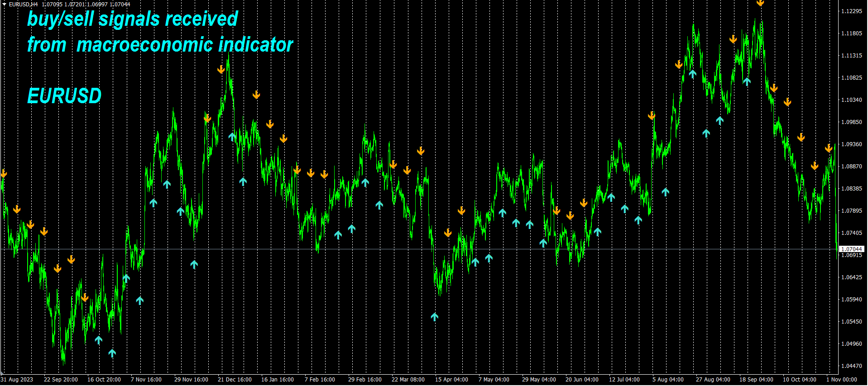Click the lowest cyan buy arrow on the chart

[112, 353]
